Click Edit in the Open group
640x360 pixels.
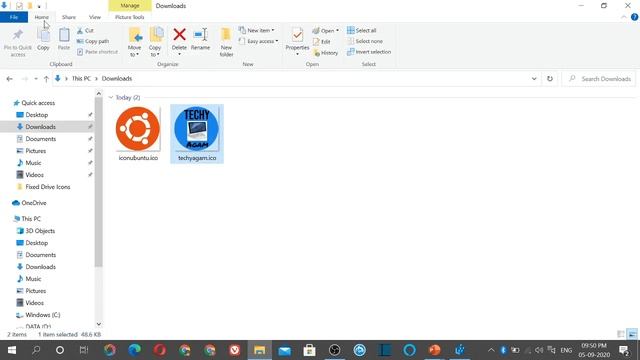click(322, 42)
